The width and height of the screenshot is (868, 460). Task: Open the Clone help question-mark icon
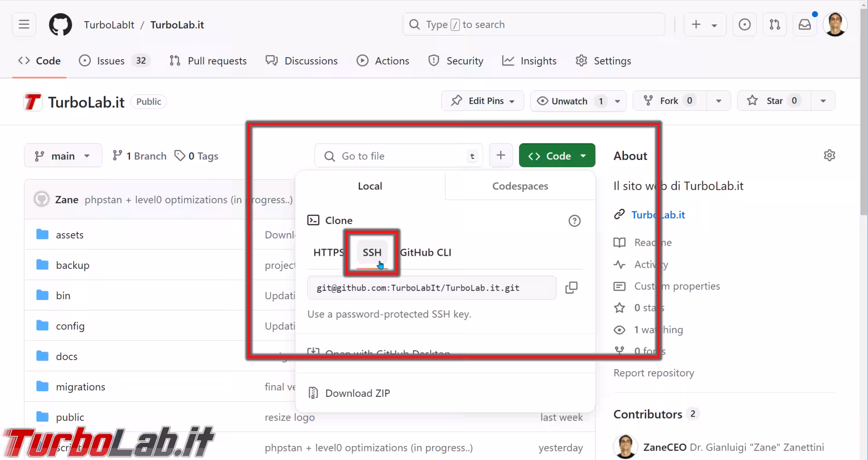pyautogui.click(x=574, y=221)
